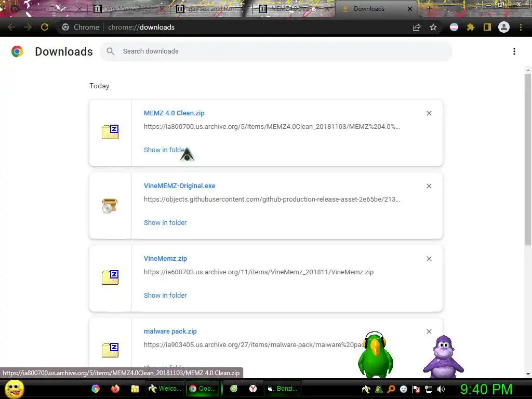Toggle the Chrome side panel
The height and width of the screenshot is (399, 532).
pos(487,27)
